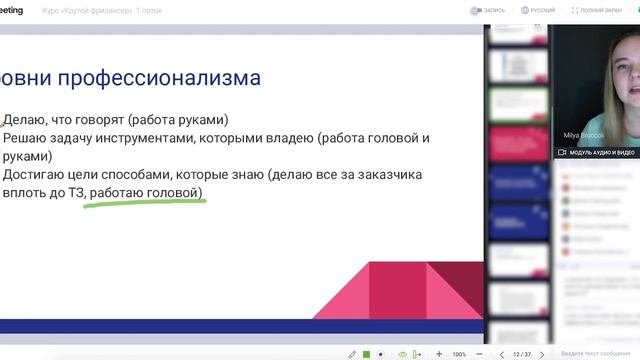Click the presenter video of Milya
640x360 pixels.
click(x=596, y=86)
